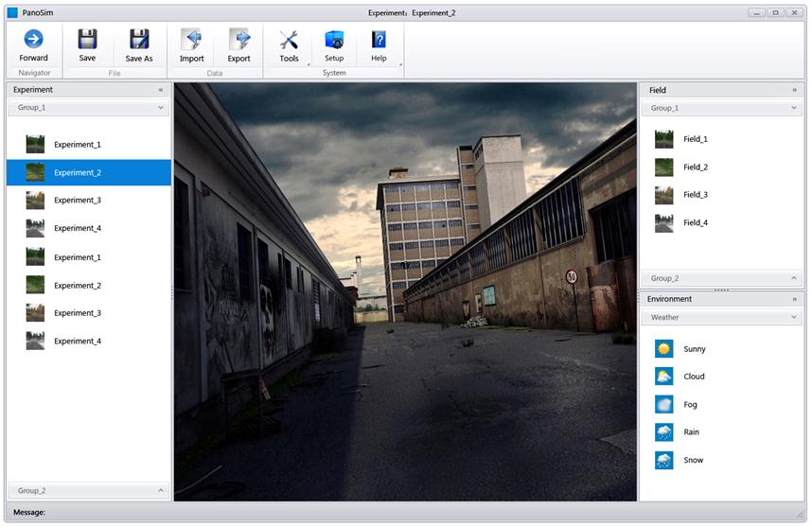Image resolution: width=812 pixels, height=527 pixels.
Task: Select Field_3 thumbnail in Field panel
Action: click(664, 195)
